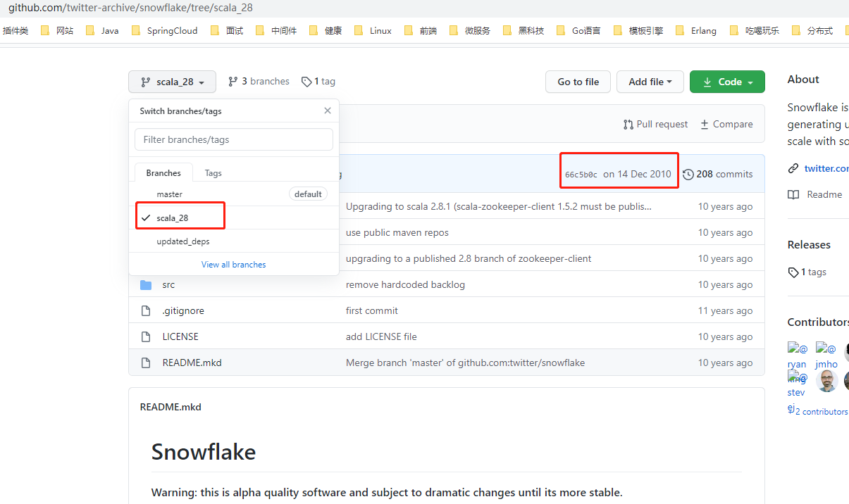Open the contributors count link
This screenshot has height=504, width=849.
pos(821,411)
